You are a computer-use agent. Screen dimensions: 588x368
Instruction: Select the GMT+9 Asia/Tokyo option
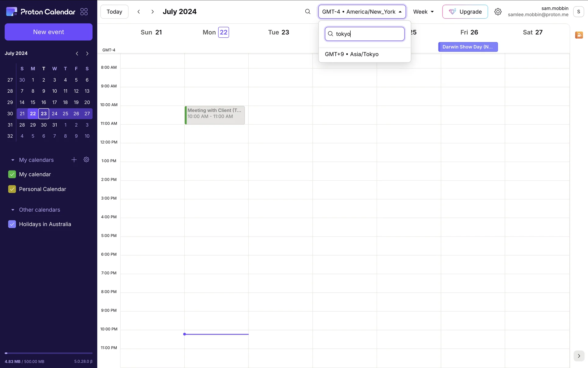point(352,54)
